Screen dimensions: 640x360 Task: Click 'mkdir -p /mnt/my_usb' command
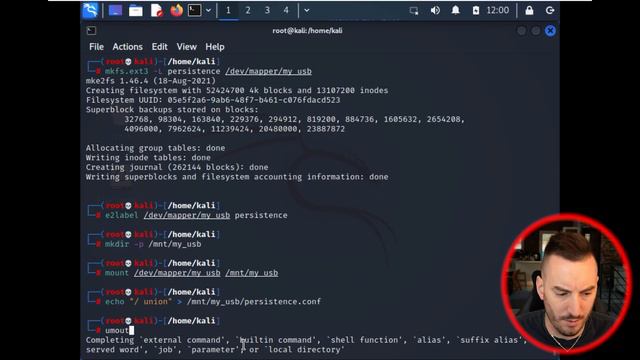tap(153, 244)
